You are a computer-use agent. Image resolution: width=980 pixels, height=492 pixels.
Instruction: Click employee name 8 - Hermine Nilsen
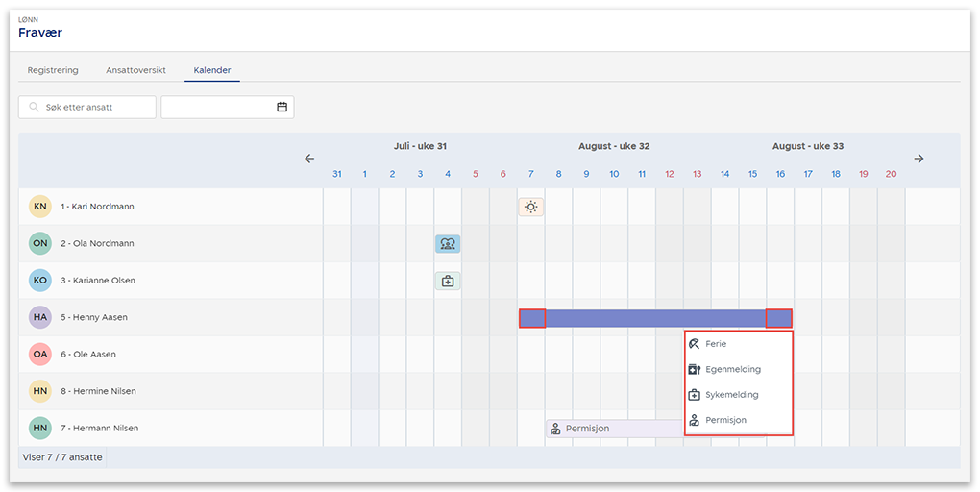98,391
